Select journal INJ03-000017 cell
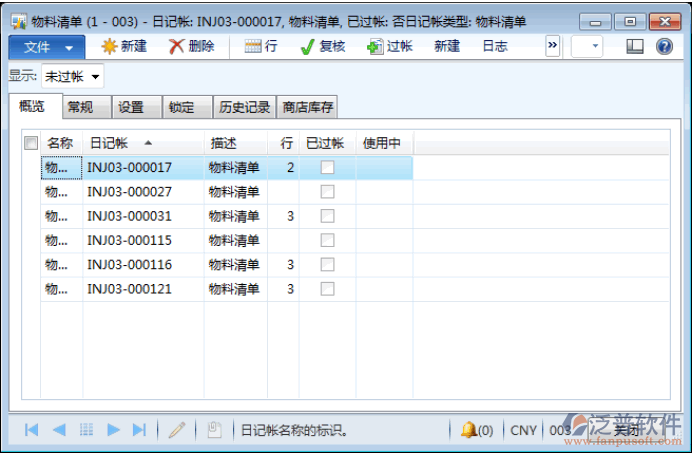 [143, 168]
